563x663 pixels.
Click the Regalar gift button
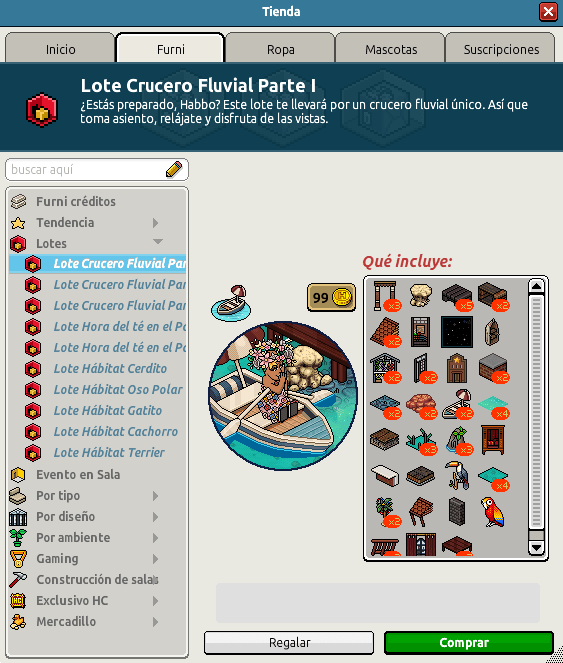point(289,643)
